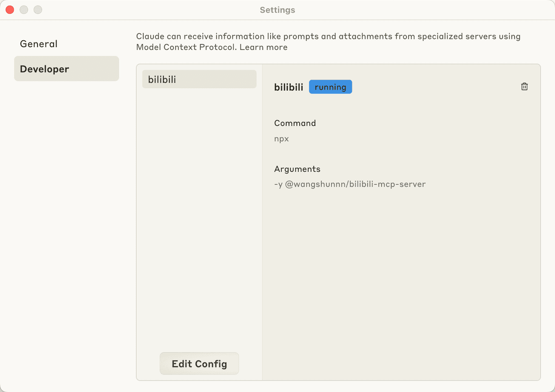Viewport: 555px width, 392px height.
Task: Click the Model Context Protocol description text
Action: pos(328,42)
